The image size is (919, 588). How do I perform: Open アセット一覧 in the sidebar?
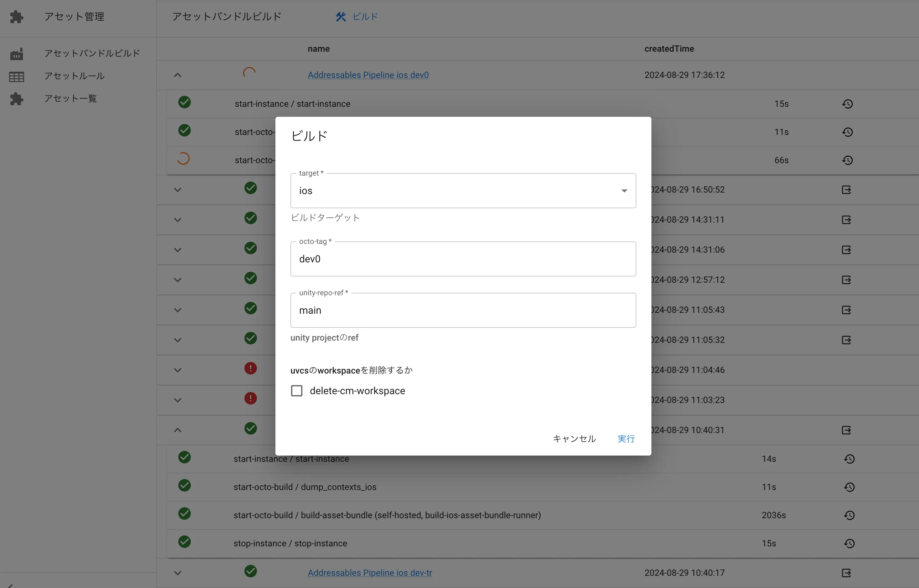tap(71, 99)
